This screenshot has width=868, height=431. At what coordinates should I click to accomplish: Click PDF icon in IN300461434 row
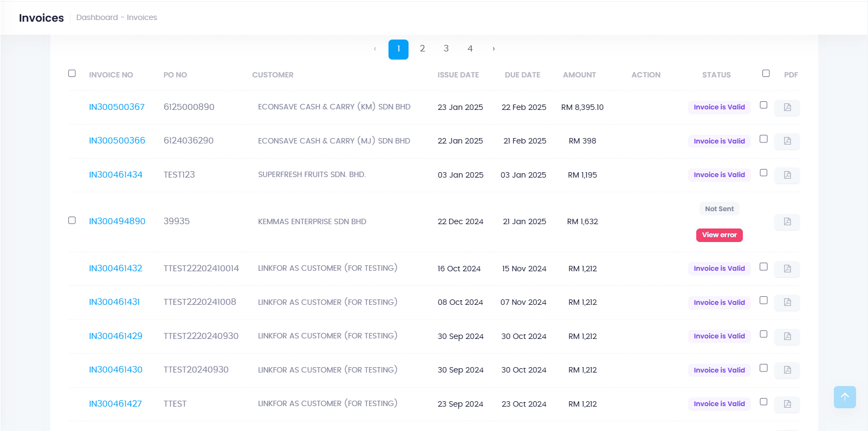787,175
